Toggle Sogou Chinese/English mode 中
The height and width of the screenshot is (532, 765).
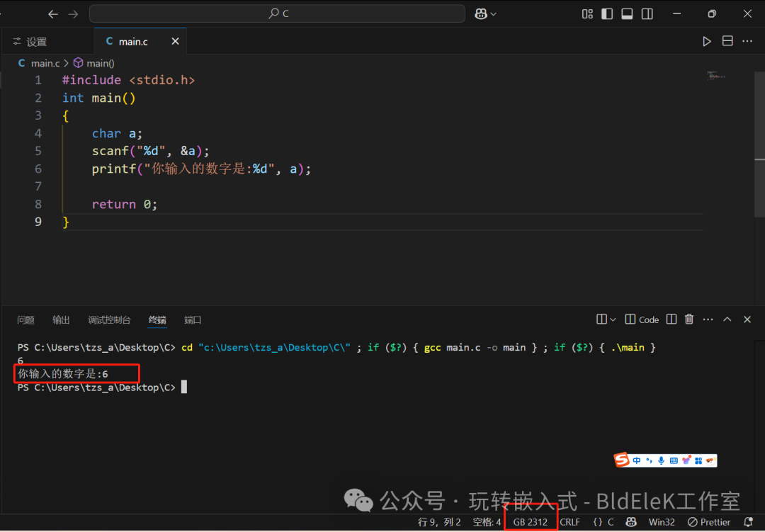click(637, 460)
